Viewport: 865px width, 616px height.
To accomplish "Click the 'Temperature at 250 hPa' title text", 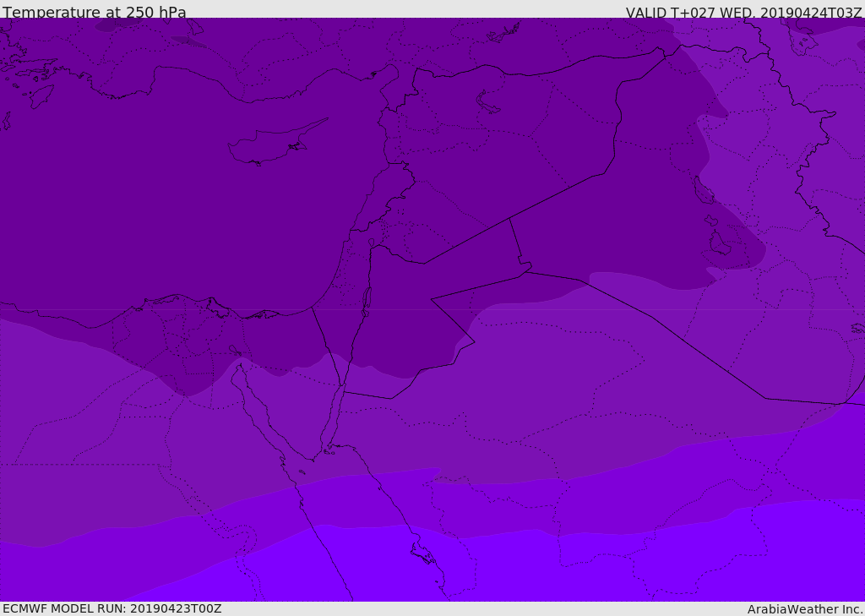I will click(x=95, y=12).
